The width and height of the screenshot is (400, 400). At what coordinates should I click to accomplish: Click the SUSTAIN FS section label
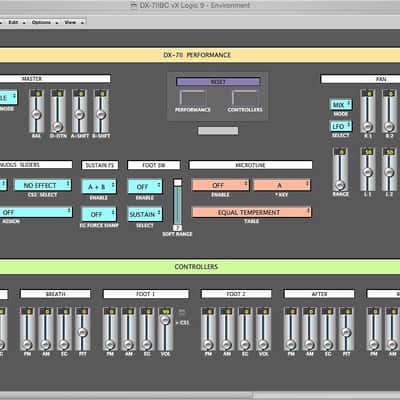pyautogui.click(x=100, y=165)
